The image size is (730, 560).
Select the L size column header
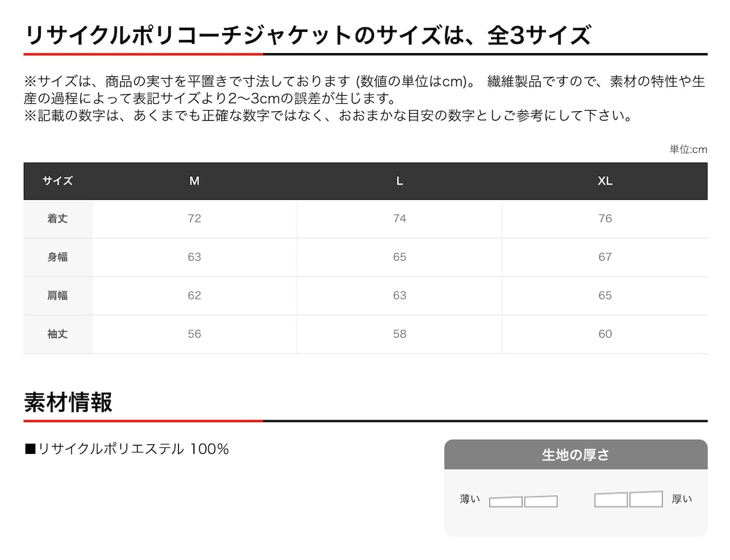[399, 181]
